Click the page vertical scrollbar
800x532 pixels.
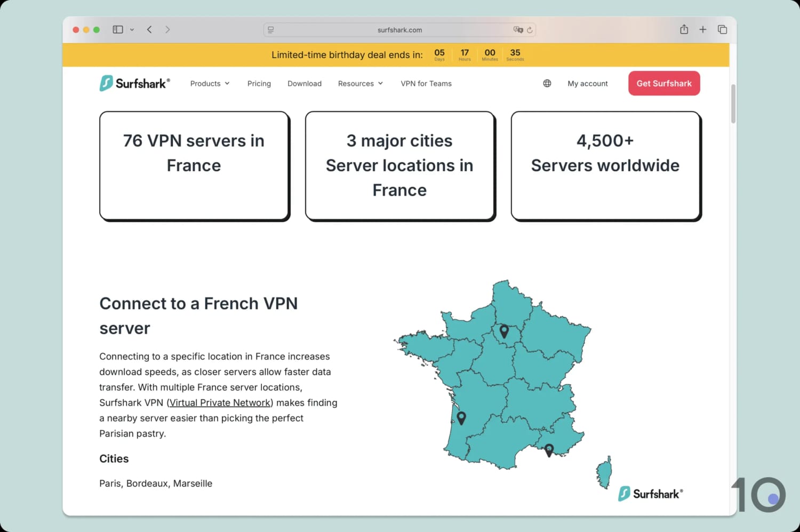click(x=733, y=103)
